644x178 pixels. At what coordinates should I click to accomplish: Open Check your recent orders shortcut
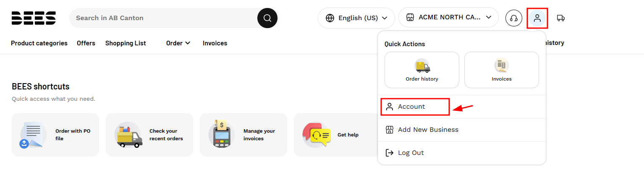(x=149, y=135)
